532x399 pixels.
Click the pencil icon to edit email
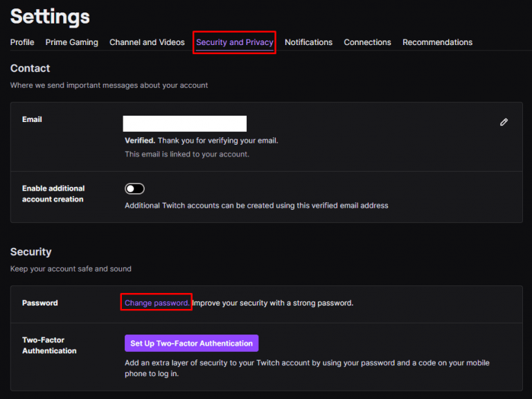[x=504, y=122]
